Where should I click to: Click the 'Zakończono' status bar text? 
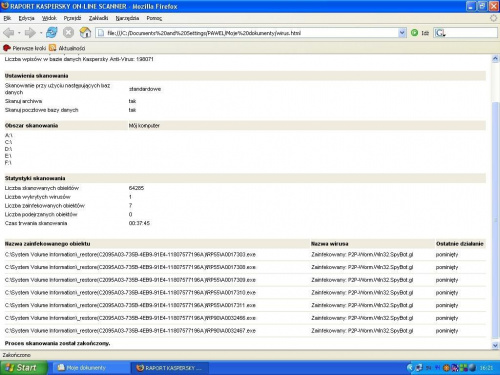point(17,355)
